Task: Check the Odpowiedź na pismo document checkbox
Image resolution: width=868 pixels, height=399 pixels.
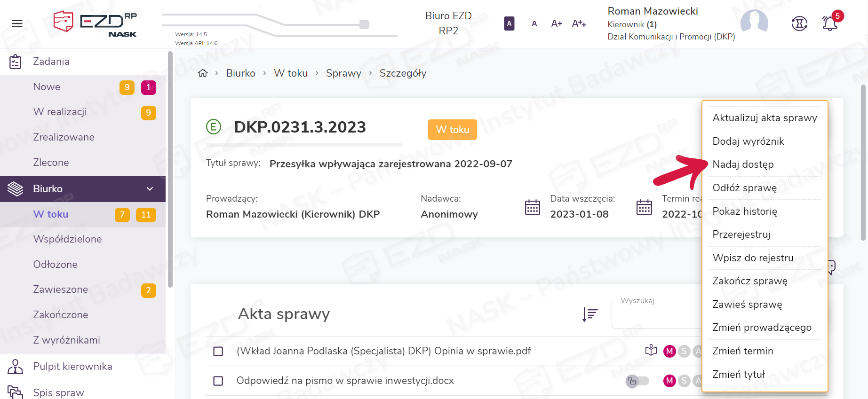Action: [218, 381]
